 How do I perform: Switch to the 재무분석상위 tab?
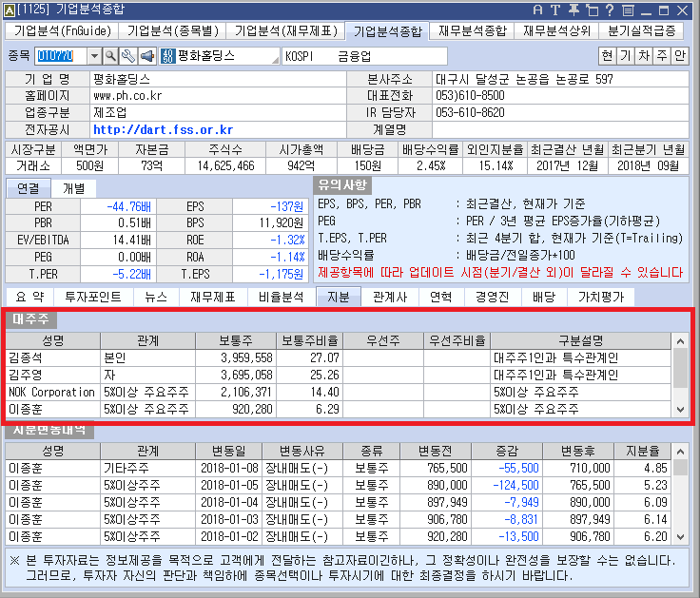[x=556, y=30]
